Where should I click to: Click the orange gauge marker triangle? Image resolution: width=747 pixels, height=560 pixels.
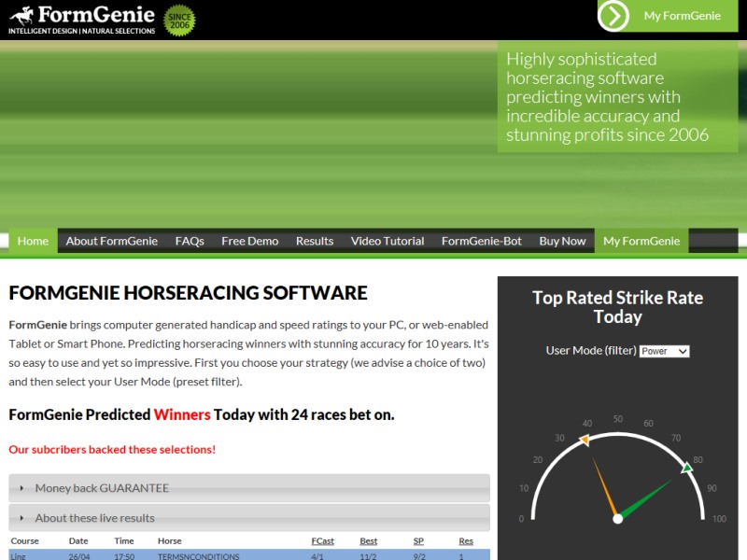585,440
